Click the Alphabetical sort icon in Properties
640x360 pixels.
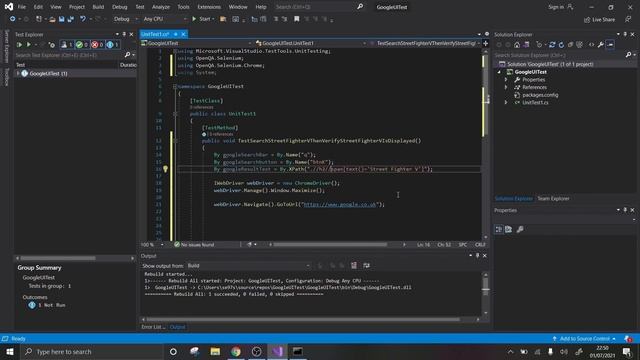click(x=509, y=229)
